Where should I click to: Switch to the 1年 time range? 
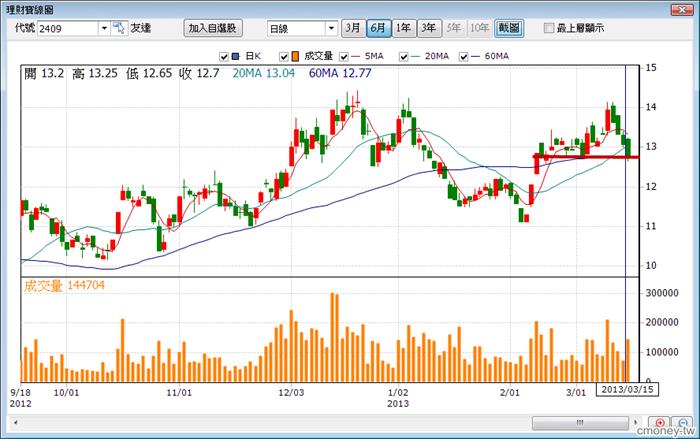coord(404,28)
